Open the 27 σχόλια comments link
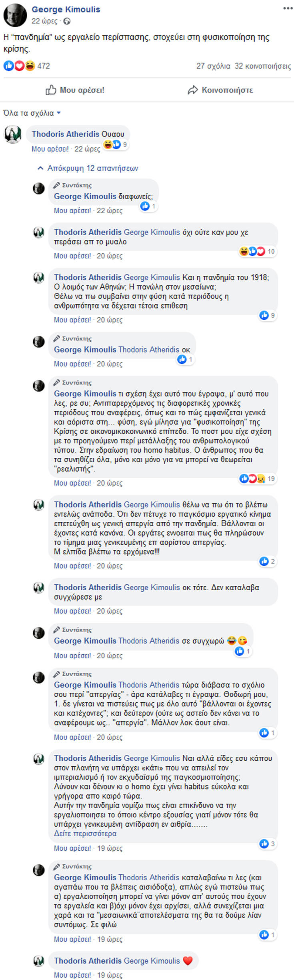Image resolution: width=294 pixels, height=980 pixels. pyautogui.click(x=213, y=65)
